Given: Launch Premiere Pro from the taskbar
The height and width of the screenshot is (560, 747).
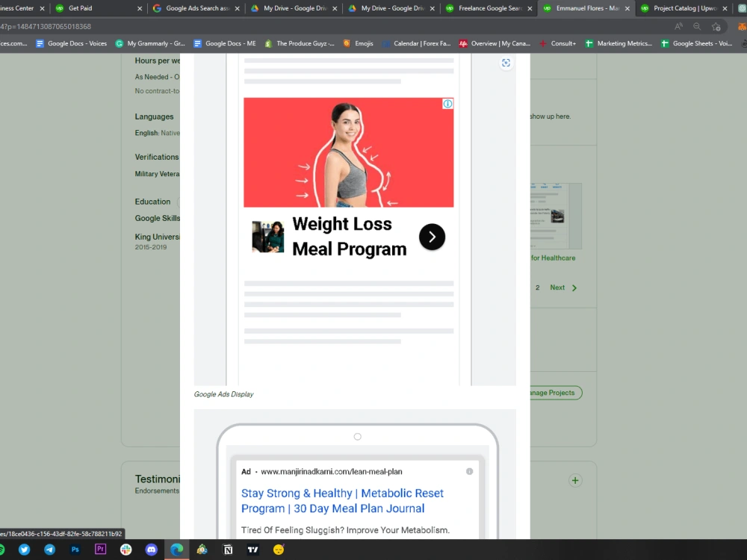Looking at the screenshot, I should tap(101, 549).
